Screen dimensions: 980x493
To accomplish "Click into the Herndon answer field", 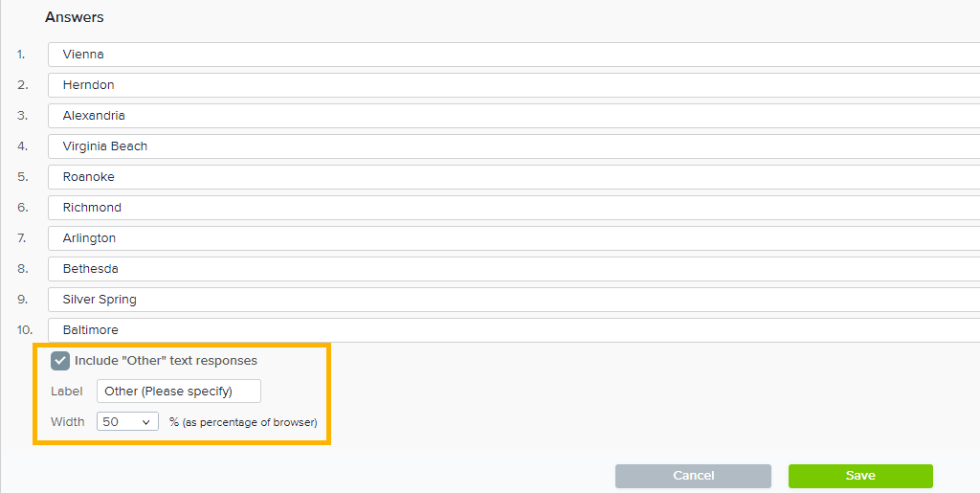I will [513, 85].
